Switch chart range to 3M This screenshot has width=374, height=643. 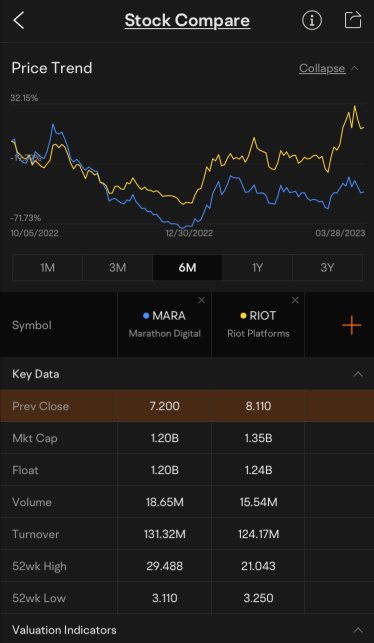click(118, 268)
